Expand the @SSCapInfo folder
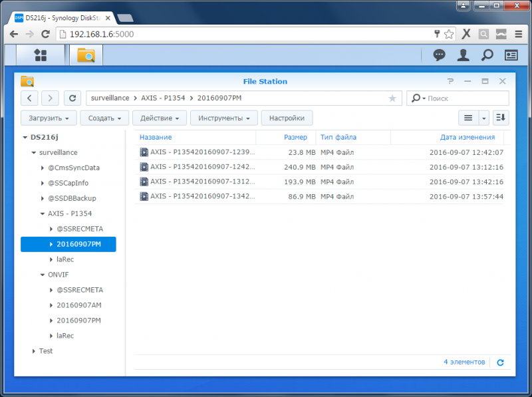 [x=43, y=184]
